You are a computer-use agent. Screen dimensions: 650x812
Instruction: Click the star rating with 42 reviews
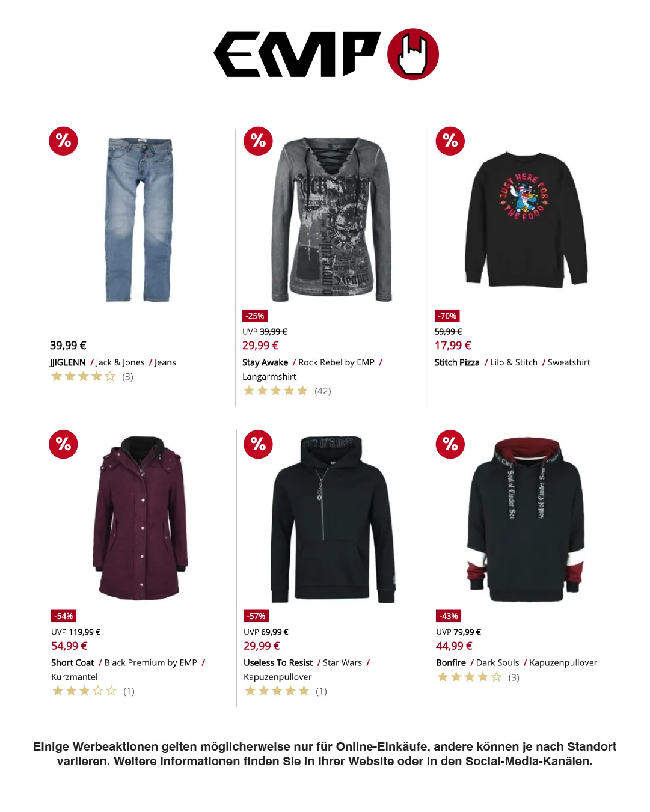click(287, 391)
